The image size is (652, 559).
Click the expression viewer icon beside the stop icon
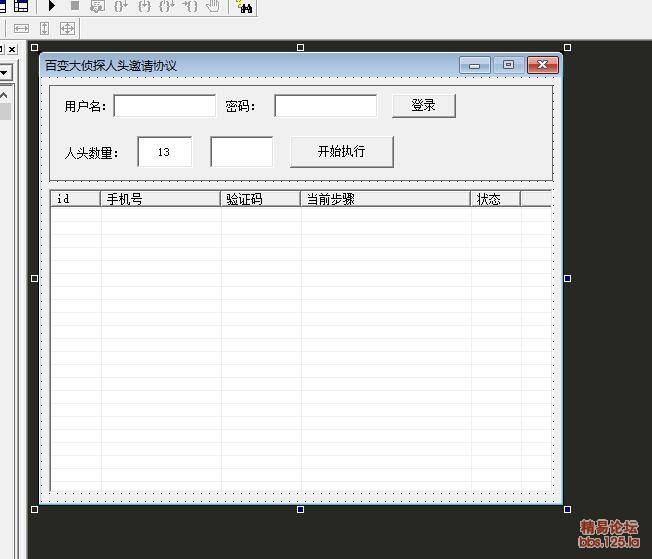(x=97, y=6)
